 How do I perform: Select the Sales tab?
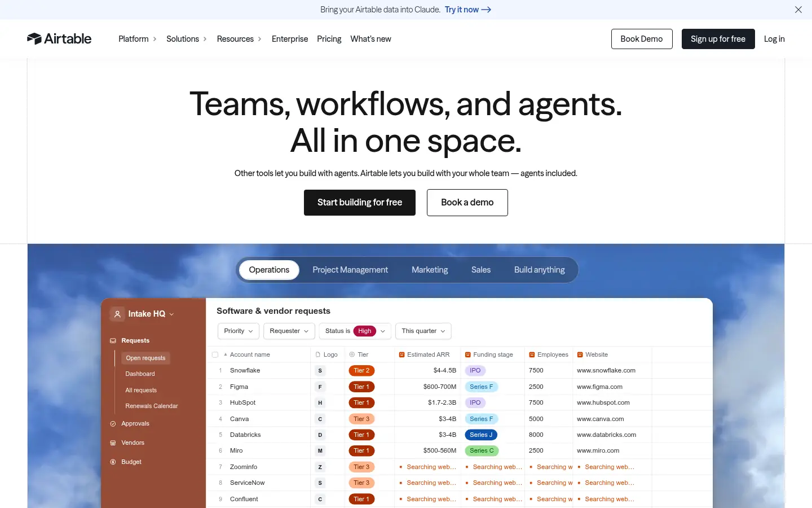pos(481,270)
